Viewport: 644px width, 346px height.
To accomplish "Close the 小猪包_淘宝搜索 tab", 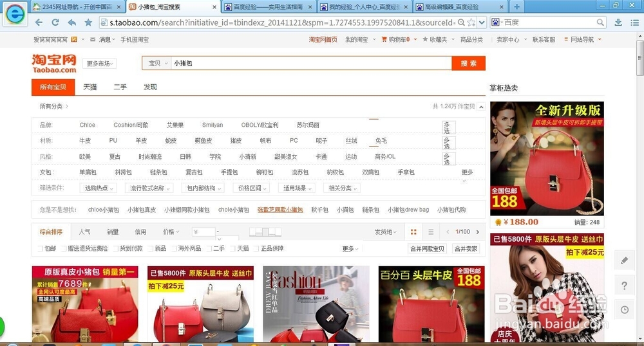I will tap(214, 7).
